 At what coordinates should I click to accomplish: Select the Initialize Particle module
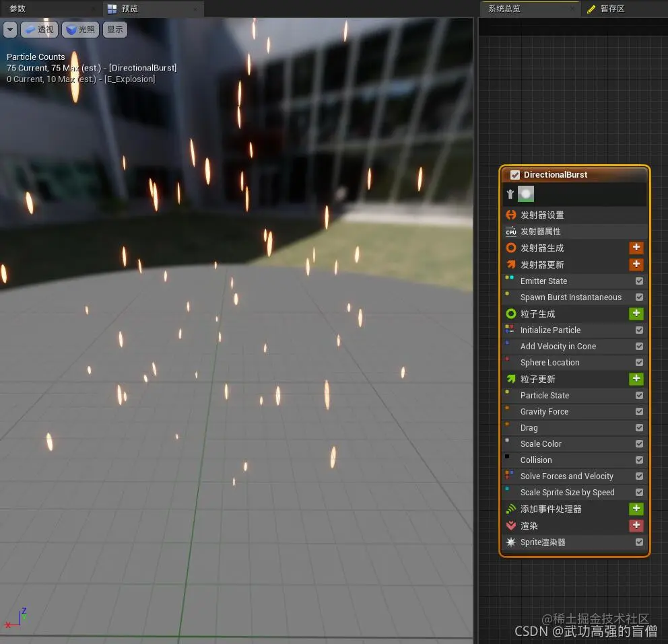[574, 330]
